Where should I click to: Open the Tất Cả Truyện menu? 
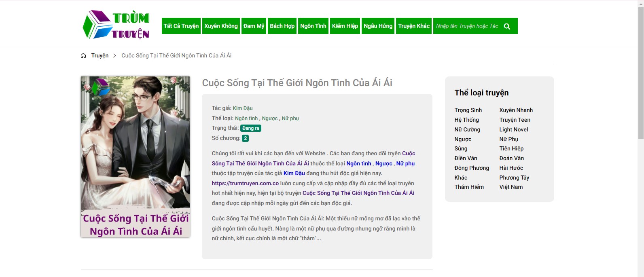181,26
